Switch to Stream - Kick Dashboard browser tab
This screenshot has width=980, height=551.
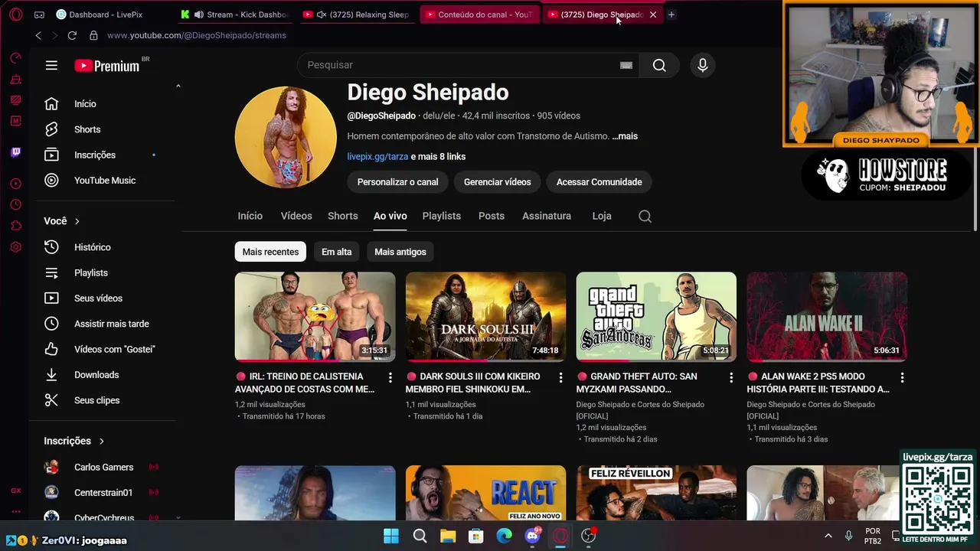pos(234,15)
